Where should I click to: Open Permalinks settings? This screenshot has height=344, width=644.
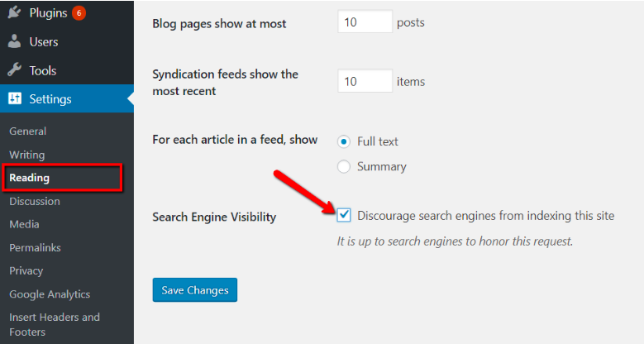[35, 247]
